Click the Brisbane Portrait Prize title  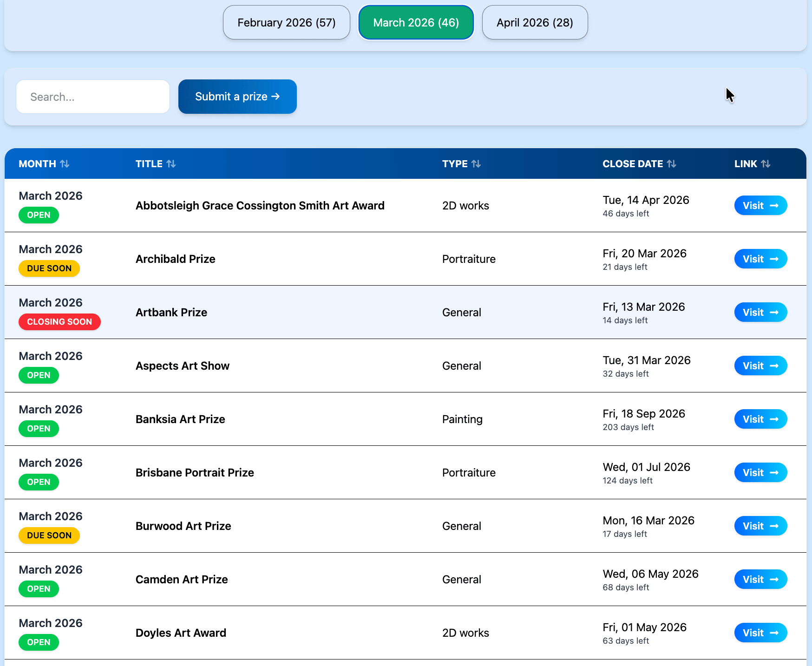click(195, 473)
